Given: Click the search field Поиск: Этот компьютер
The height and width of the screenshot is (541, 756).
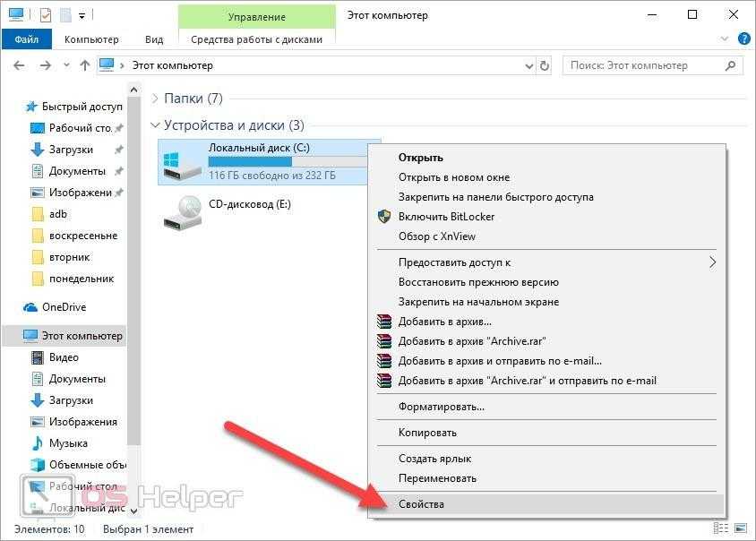Looking at the screenshot, I should 643,65.
